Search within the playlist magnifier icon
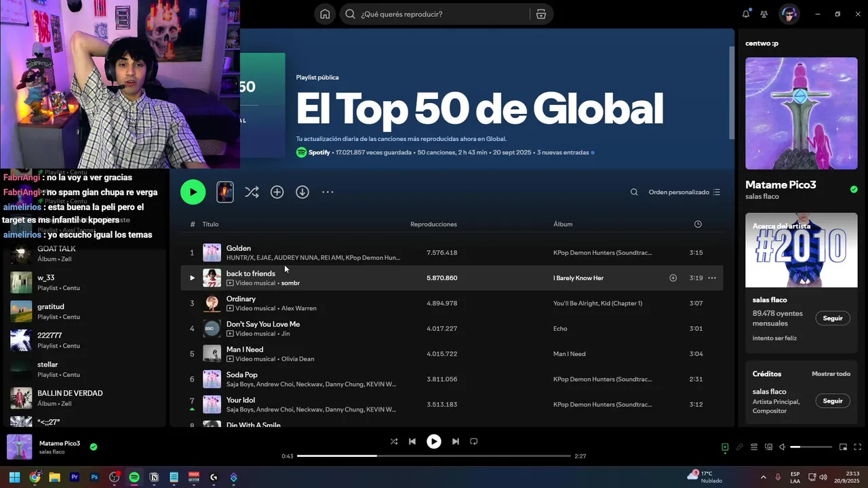The height and width of the screenshot is (488, 868). point(634,192)
